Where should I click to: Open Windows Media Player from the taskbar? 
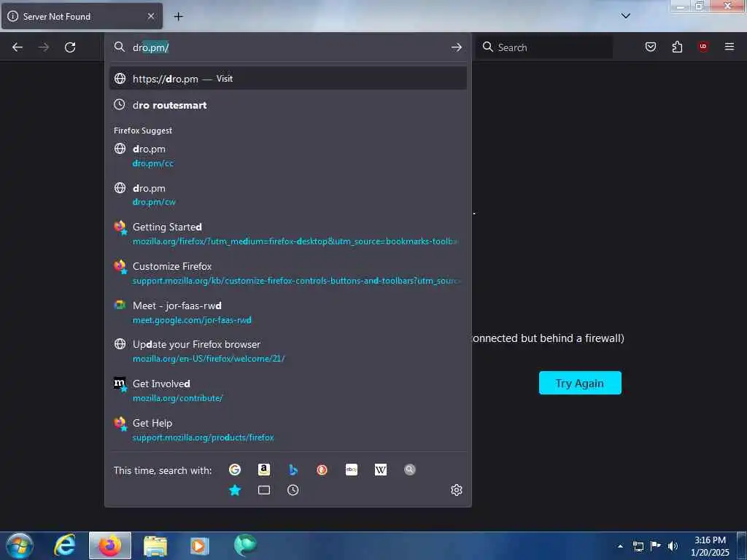[200, 545]
